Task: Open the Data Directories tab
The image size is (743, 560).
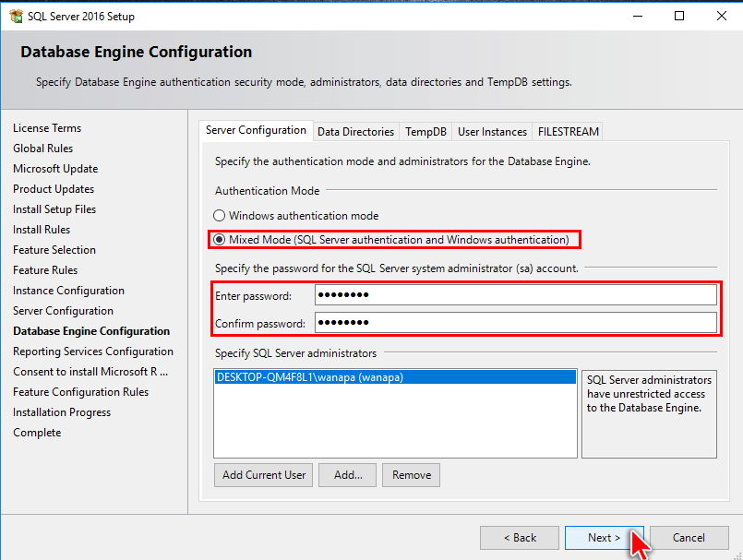Action: [x=356, y=132]
